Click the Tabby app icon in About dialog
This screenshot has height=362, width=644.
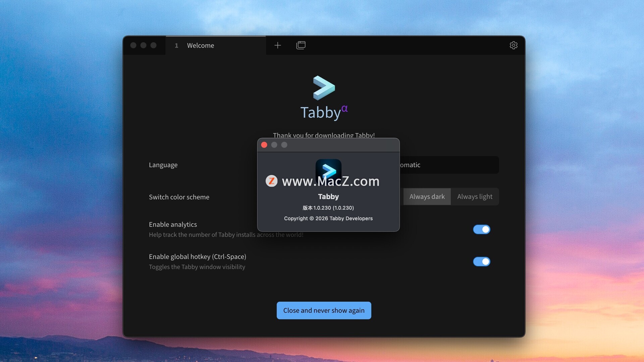pos(328,167)
